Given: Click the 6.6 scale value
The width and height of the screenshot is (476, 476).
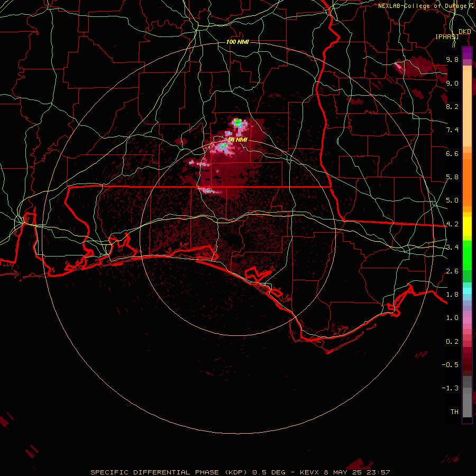Looking at the screenshot, I should click(452, 153).
